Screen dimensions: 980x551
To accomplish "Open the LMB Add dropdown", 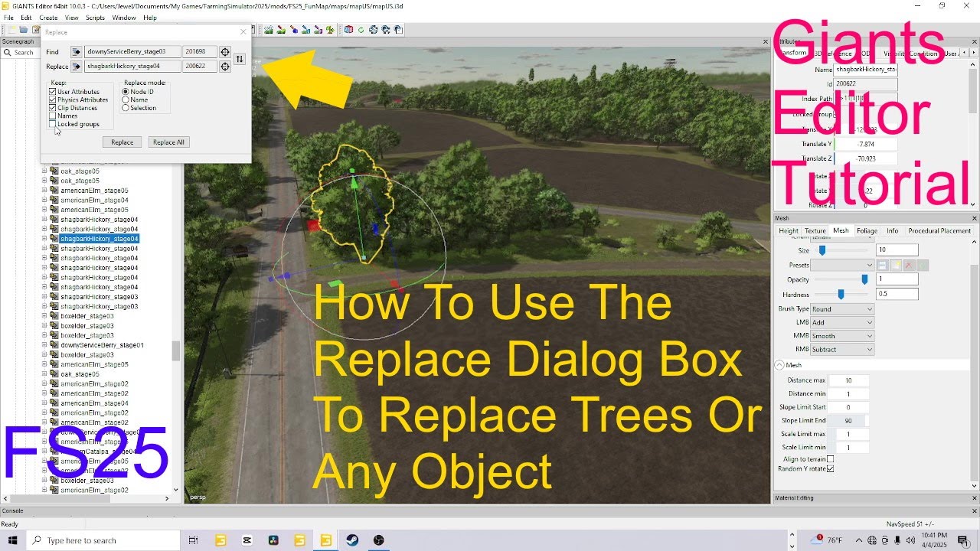I will (x=842, y=323).
